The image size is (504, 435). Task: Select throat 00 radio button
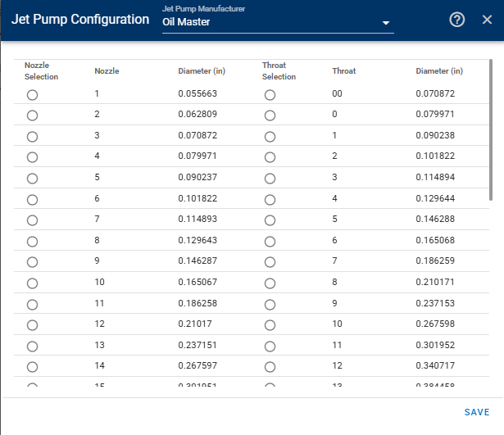coord(270,95)
